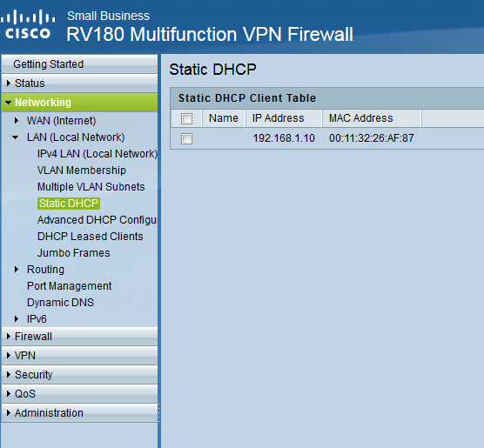
Task: Open Jumbo Frames settings
Action: point(73,253)
